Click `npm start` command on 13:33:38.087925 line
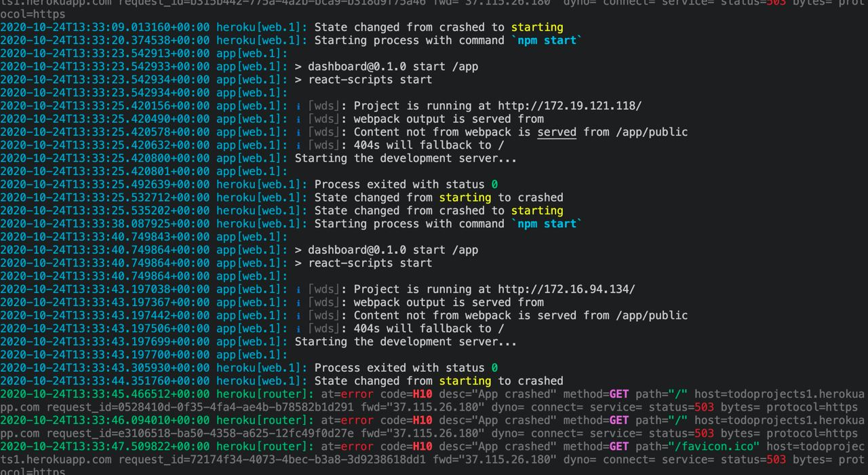 pyautogui.click(x=547, y=224)
